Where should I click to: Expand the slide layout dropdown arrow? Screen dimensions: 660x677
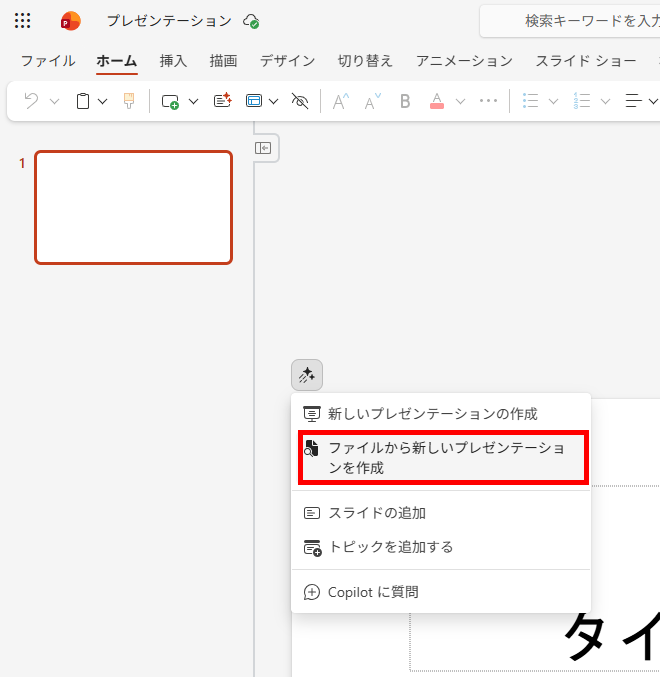(x=273, y=101)
